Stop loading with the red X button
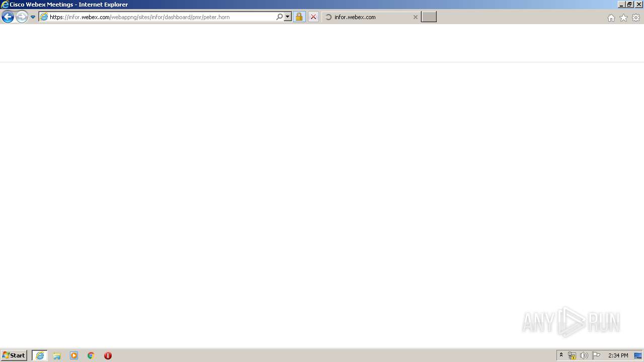 coord(313,17)
